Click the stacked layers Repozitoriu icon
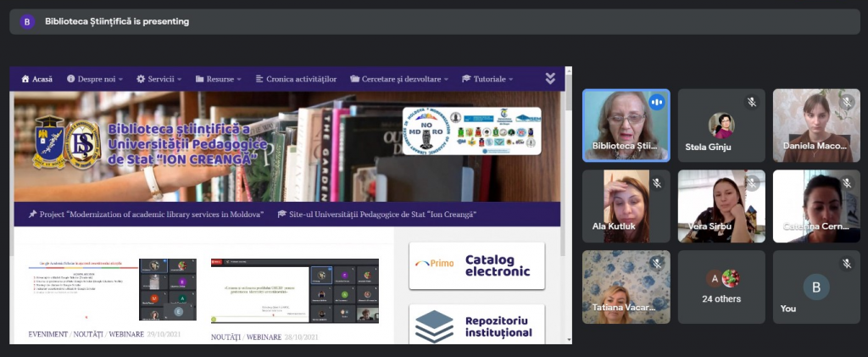 click(x=434, y=327)
